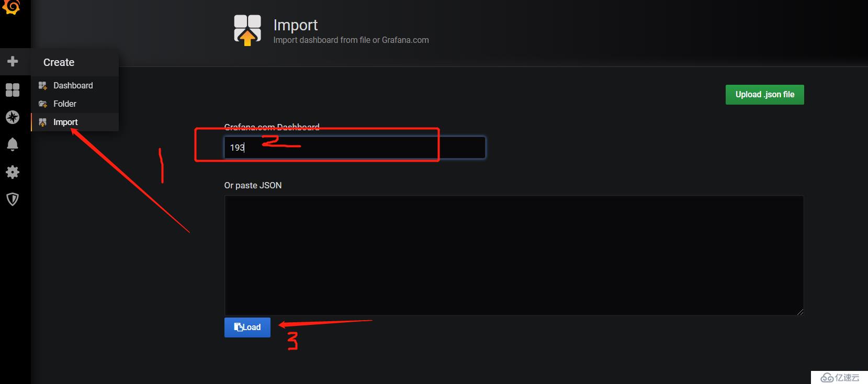Click the Folder menu item icon
Image resolution: width=868 pixels, height=384 pixels.
coord(43,104)
